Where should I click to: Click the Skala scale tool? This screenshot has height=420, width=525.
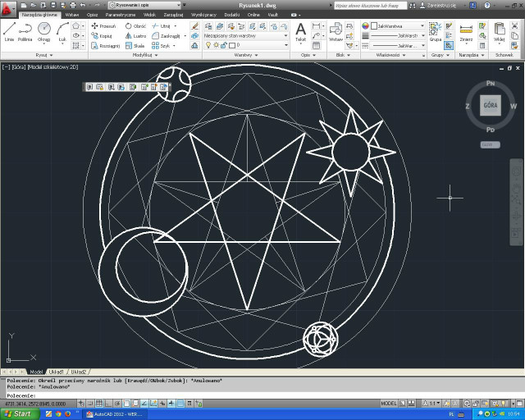point(135,46)
